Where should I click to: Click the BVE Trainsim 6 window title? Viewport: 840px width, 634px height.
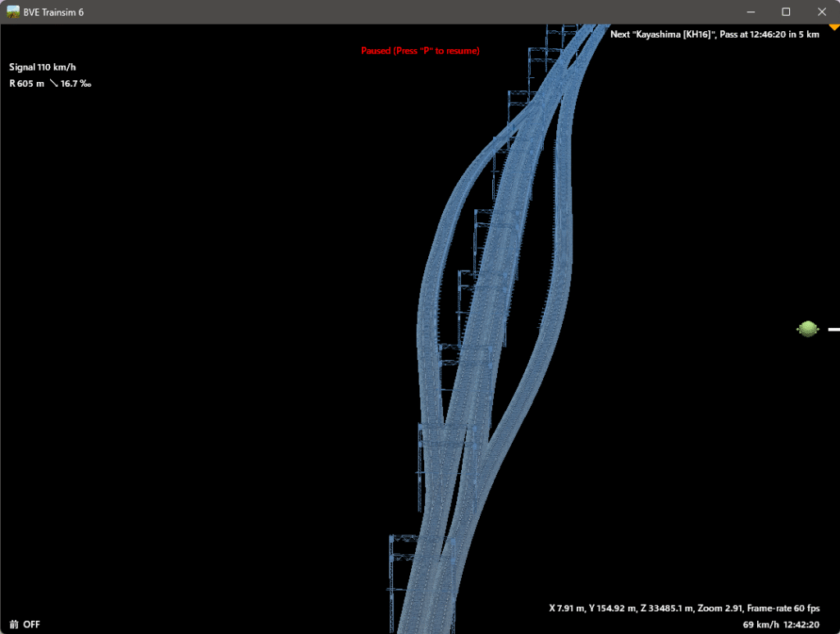click(53, 11)
